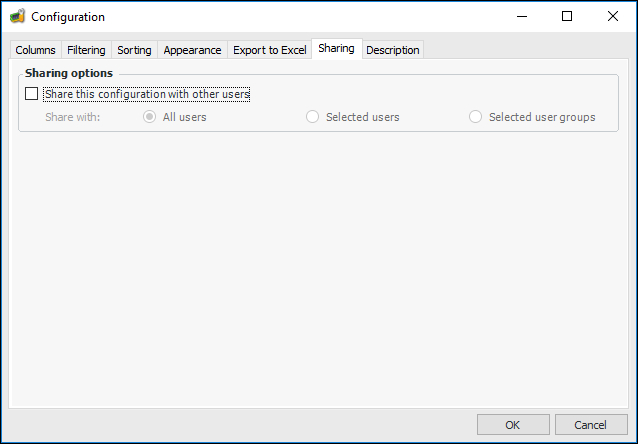
Task: Click the Configuration title text
Action: click(x=68, y=17)
